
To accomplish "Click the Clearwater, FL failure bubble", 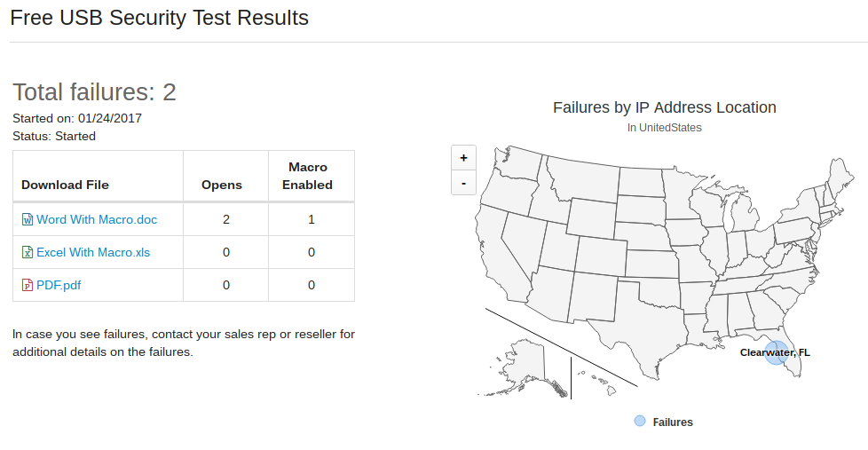I will pos(776,352).
